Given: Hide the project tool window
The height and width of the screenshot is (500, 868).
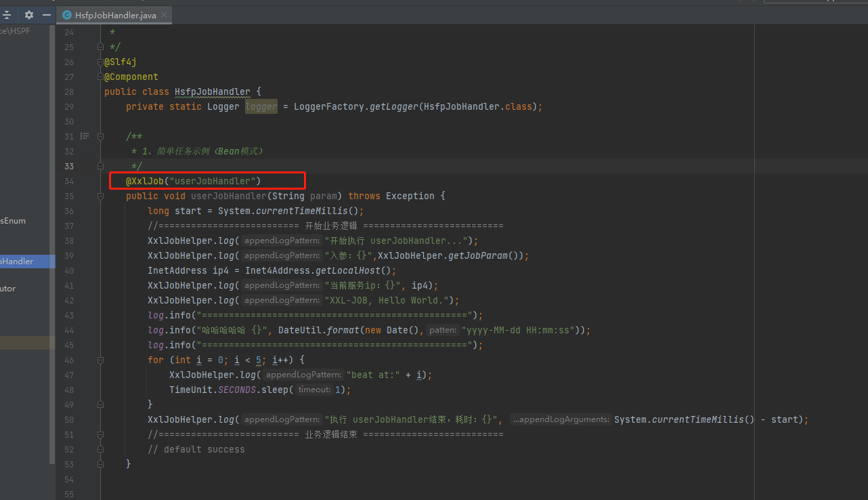Looking at the screenshot, I should (46, 15).
